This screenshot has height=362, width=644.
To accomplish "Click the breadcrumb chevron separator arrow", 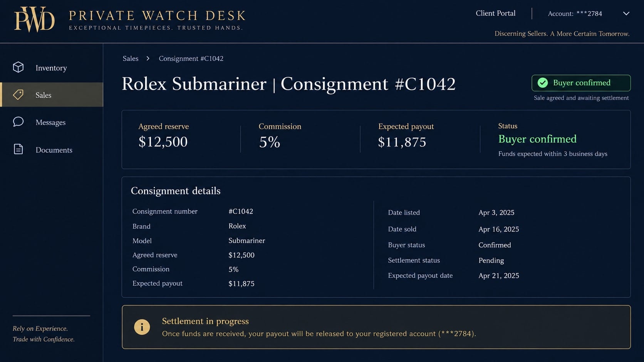I will [x=148, y=58].
